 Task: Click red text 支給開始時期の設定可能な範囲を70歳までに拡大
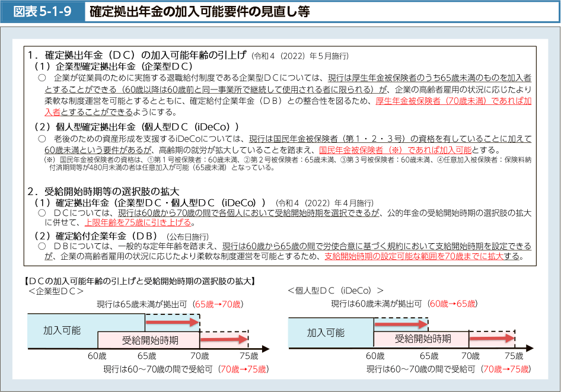tap(414, 256)
